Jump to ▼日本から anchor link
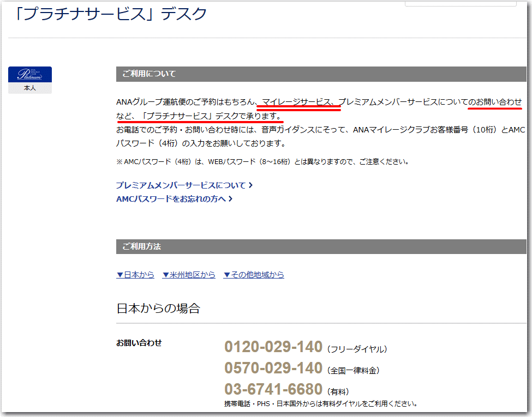This screenshot has width=532, height=417. pos(135,275)
